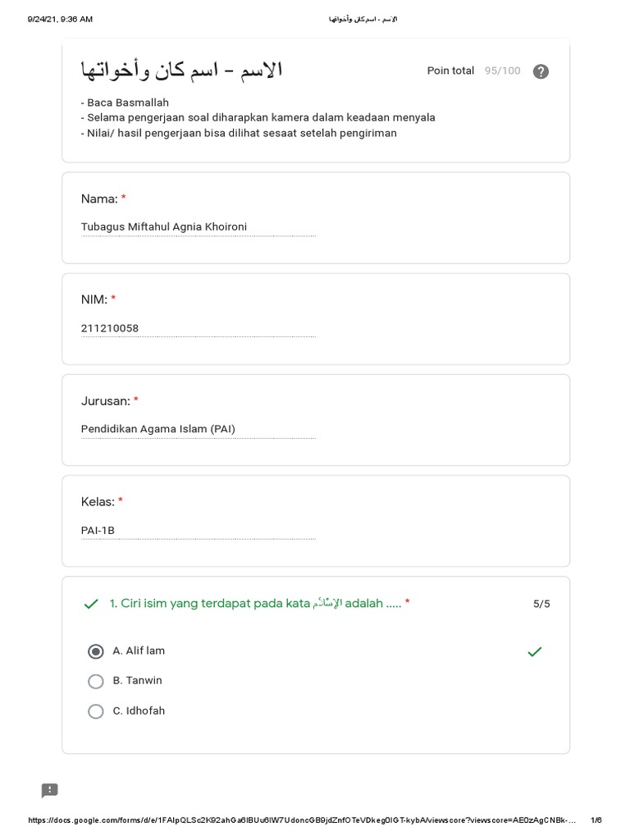Click the page number 1/6 indicator
Screen dimensions: 630x840
(596, 820)
